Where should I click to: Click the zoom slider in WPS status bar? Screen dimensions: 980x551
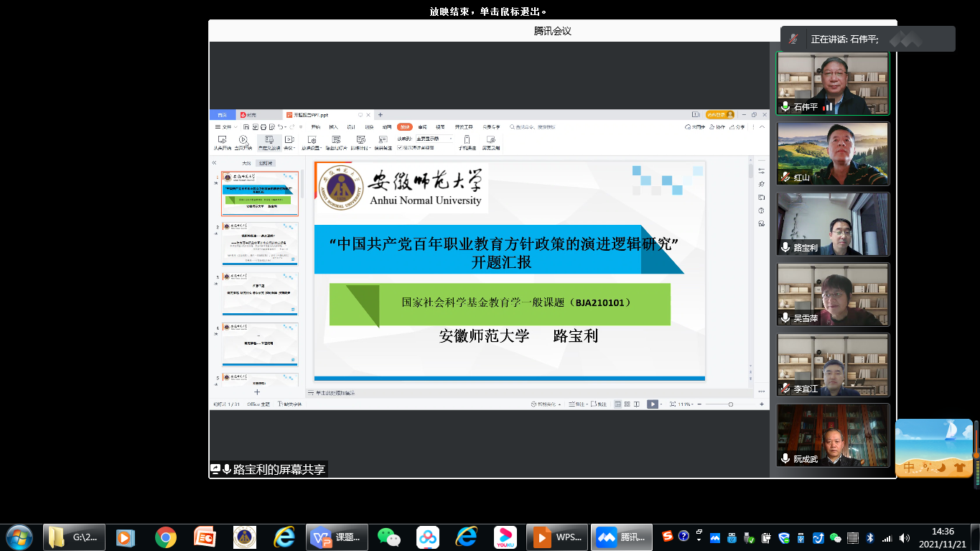point(730,404)
